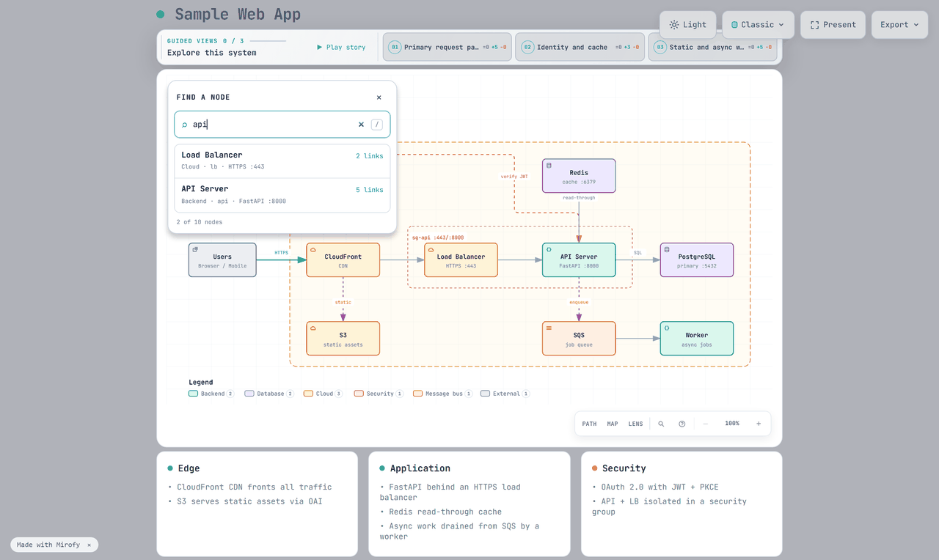Click the 'static' edge label
939x560 pixels.
click(343, 302)
